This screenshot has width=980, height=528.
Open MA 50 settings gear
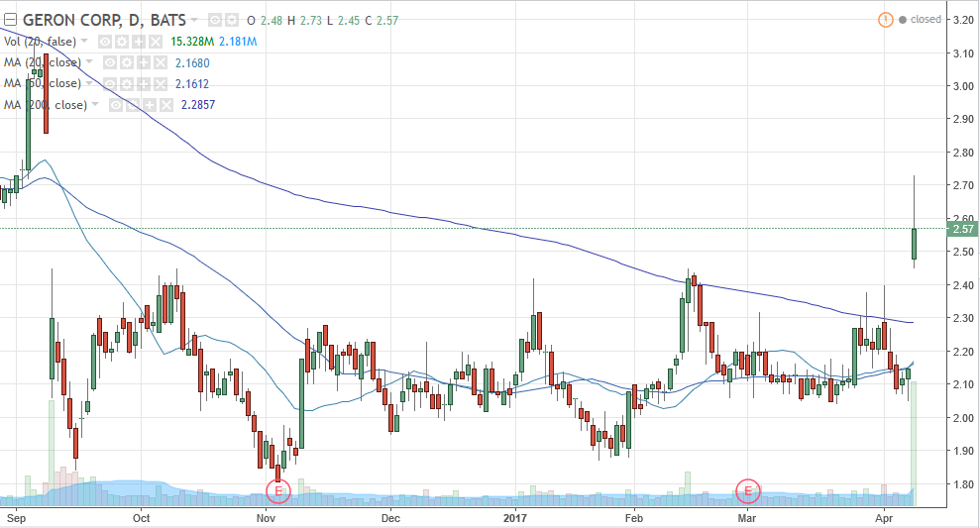[126, 84]
